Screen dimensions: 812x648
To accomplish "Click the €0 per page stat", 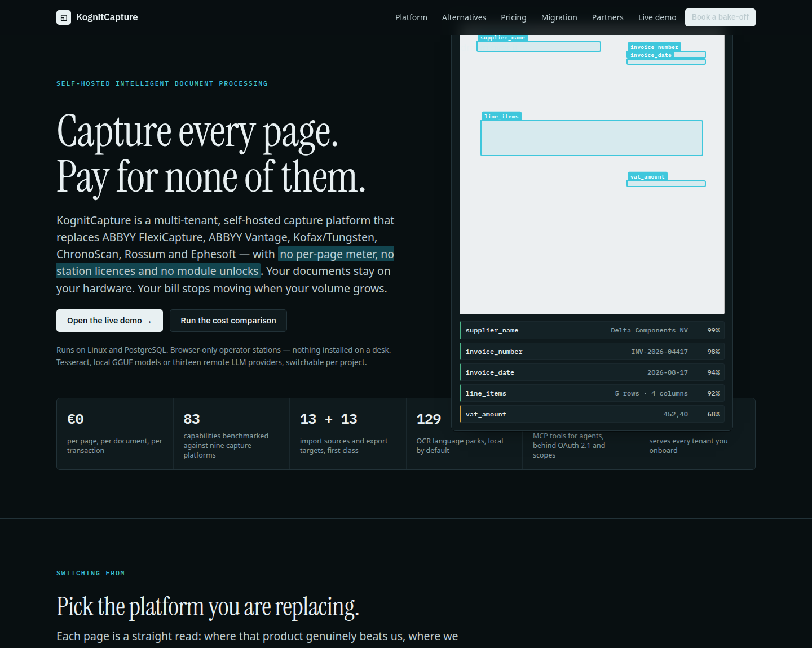I will coord(115,434).
